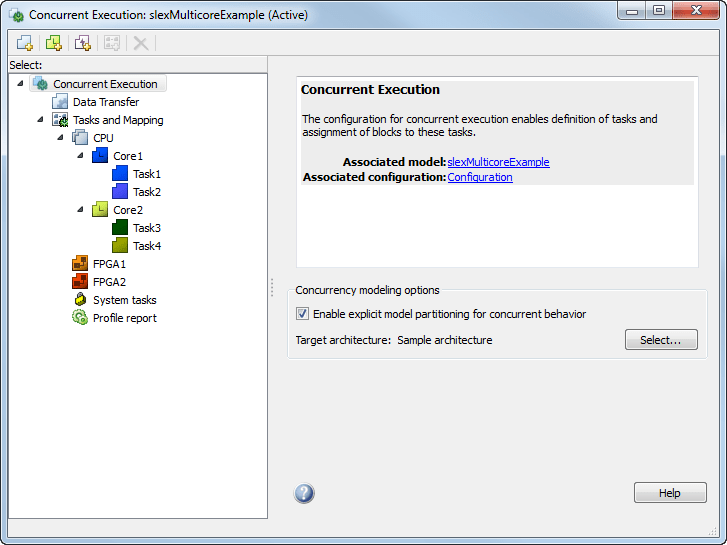The image size is (727, 545).
Task: Select the Task1 tree label
Action: [147, 174]
